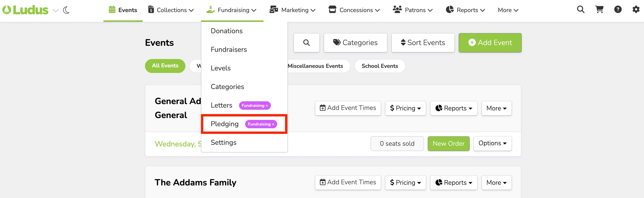Expand the Ludus organization chevron

click(x=56, y=10)
